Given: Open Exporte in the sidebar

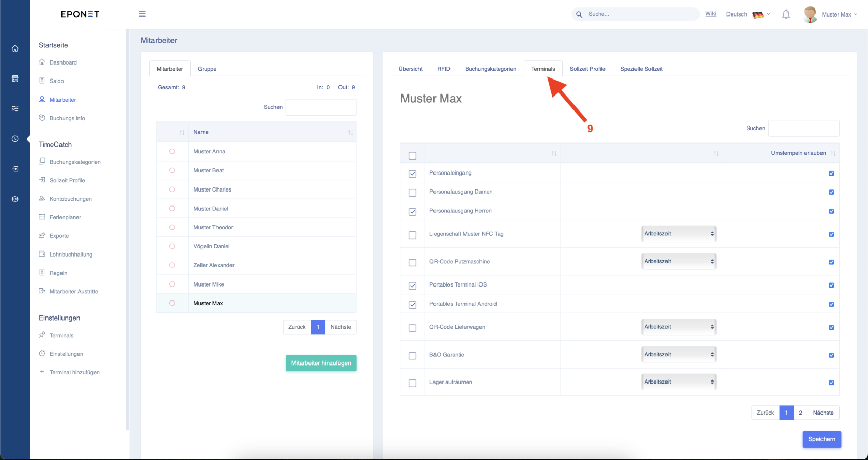Looking at the screenshot, I should click(x=59, y=236).
